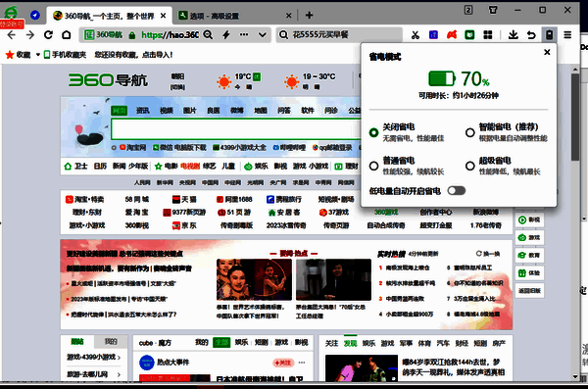Image resolution: width=588 pixels, height=389 pixels.
Task: Select the 图片 search category tab
Action: point(190,111)
